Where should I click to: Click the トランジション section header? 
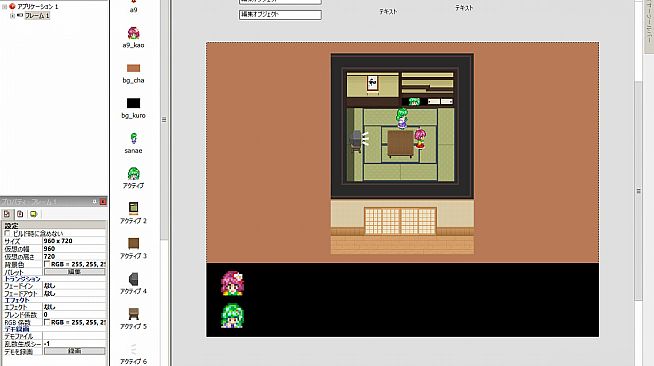[x=22, y=279]
